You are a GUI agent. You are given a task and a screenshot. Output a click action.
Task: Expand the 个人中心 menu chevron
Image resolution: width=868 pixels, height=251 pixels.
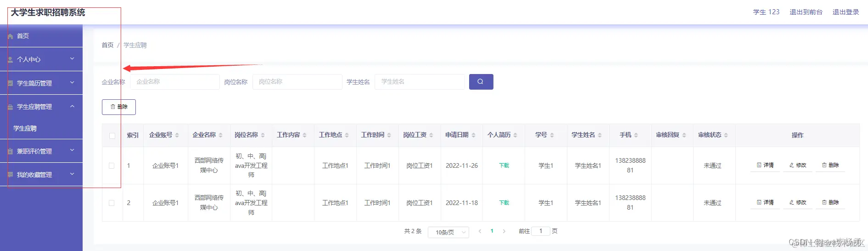(x=72, y=59)
